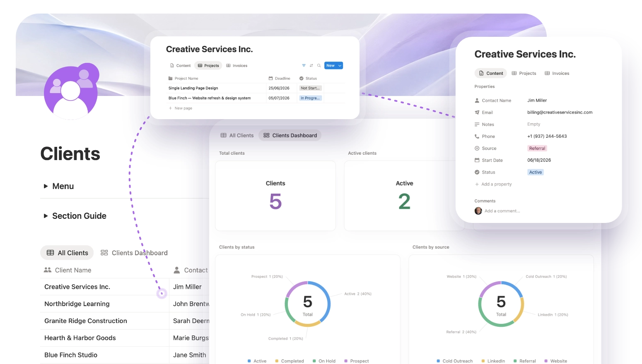This screenshot has width=642, height=364.
Task: Click the Clients status donut chart
Action: (x=308, y=304)
